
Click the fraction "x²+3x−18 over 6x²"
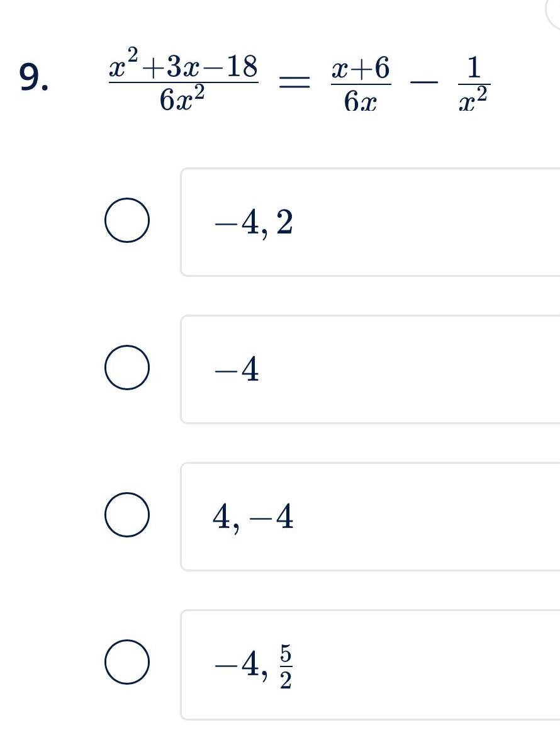182,79
